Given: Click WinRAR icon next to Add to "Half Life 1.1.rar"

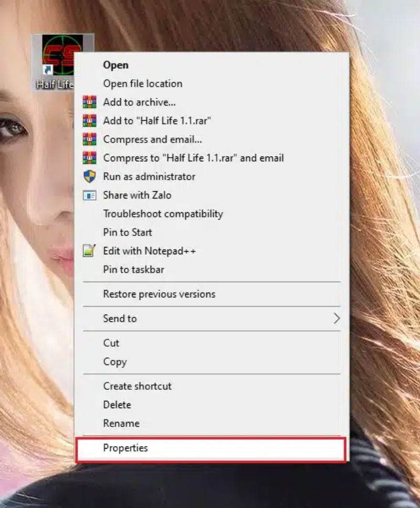Looking at the screenshot, I should 90,121.
